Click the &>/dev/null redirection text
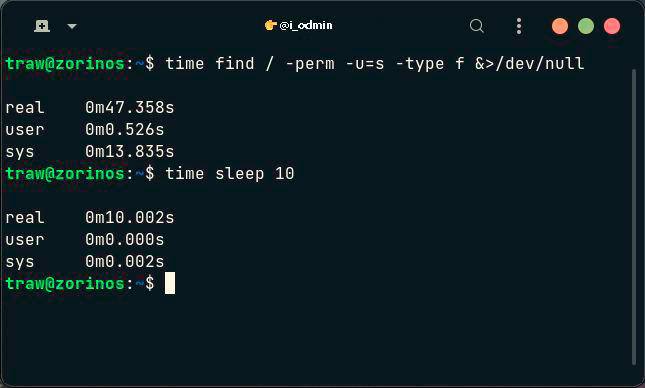Viewport: 645px width, 388px height. tap(529, 64)
